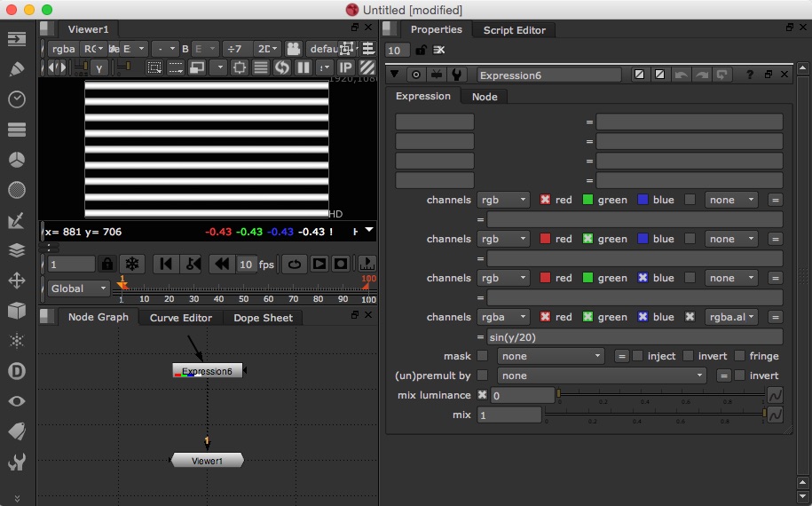Toggle the IP input process button
The height and width of the screenshot is (506, 812).
(346, 67)
